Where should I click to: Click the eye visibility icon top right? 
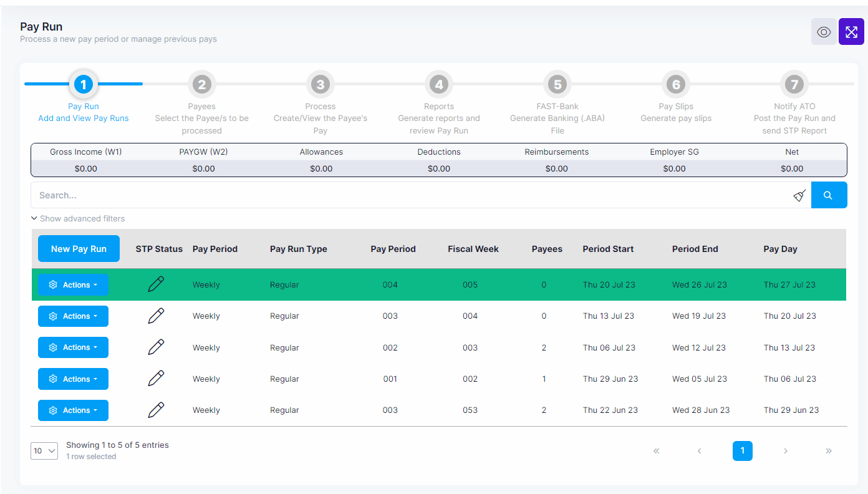click(824, 32)
